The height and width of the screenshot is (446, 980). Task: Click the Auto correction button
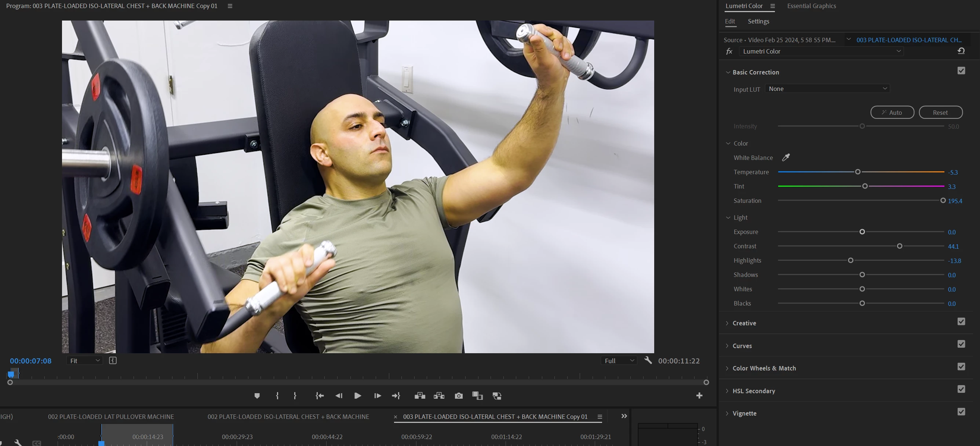[892, 113]
